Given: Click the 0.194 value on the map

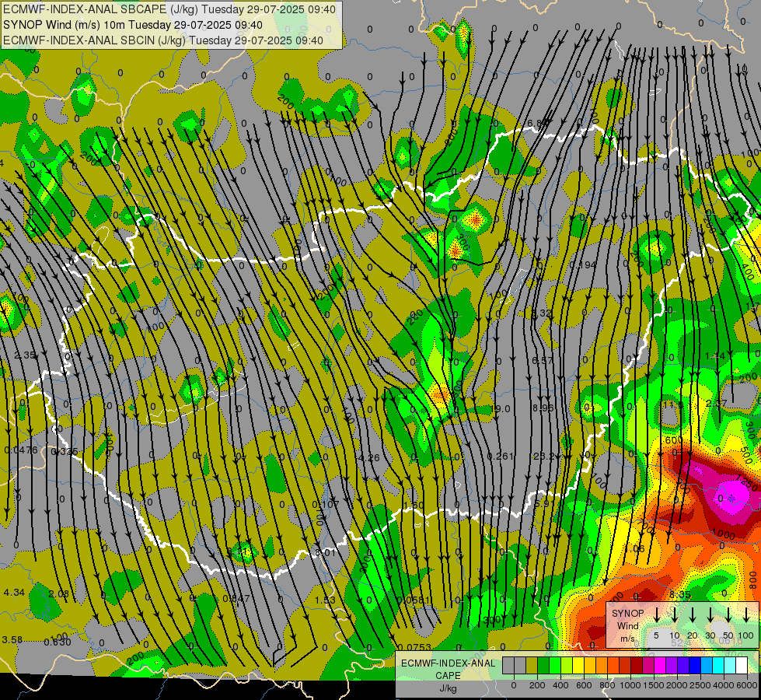Looking at the screenshot, I should pos(583,264).
